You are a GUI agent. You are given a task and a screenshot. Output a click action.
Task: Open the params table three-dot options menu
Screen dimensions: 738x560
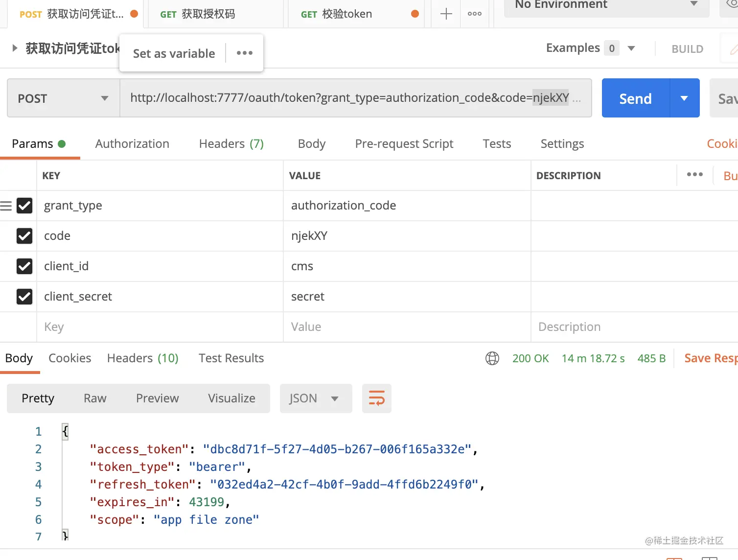pyautogui.click(x=694, y=175)
